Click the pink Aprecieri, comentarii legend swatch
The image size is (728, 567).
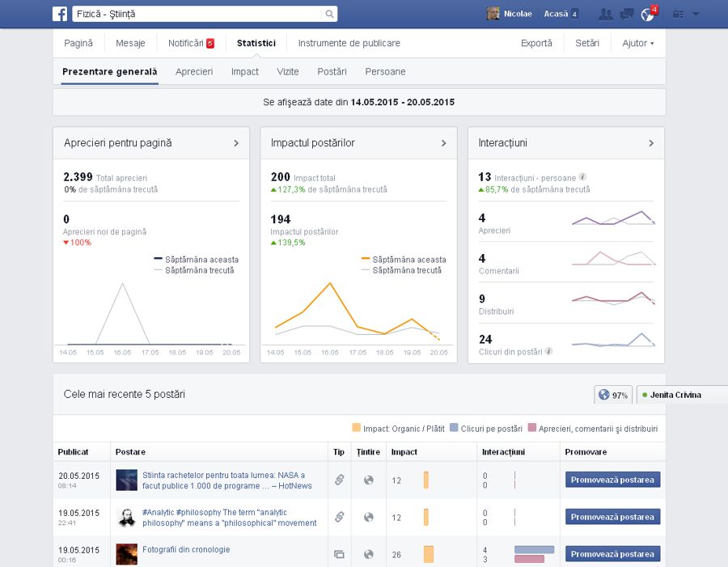click(x=532, y=428)
